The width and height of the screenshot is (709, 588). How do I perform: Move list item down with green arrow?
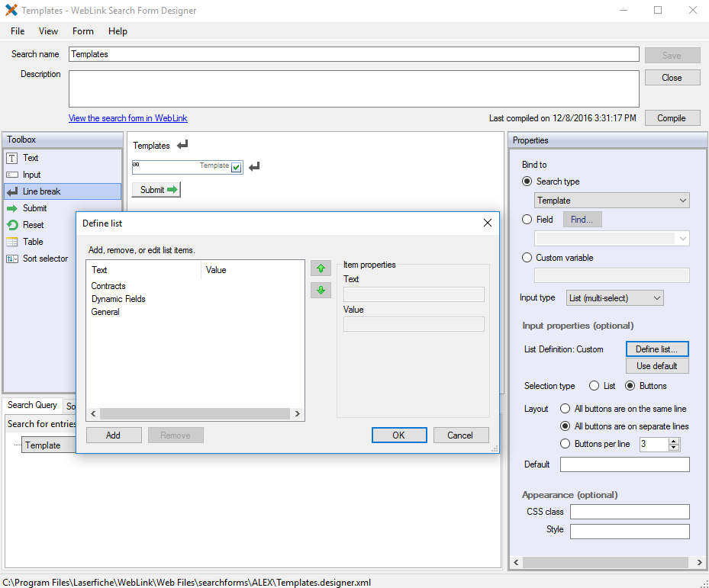[321, 290]
